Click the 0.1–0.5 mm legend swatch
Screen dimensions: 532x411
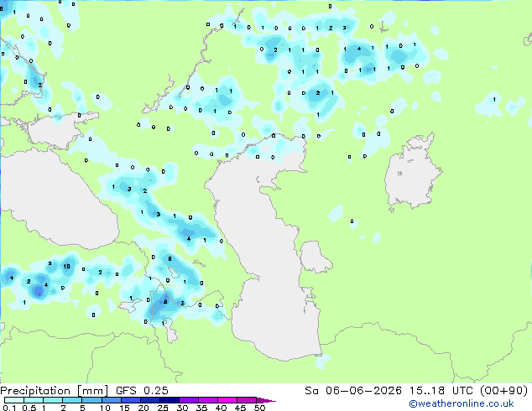point(14,400)
